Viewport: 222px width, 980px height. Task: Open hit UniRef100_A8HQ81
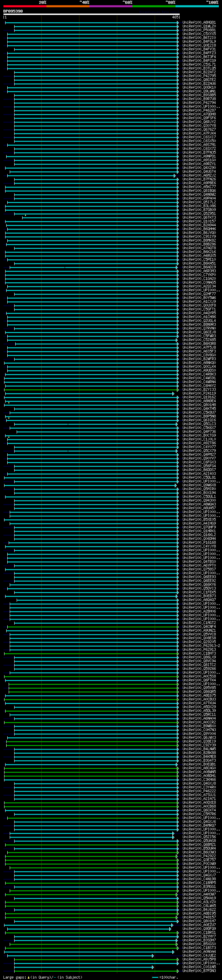(x=199, y=23)
